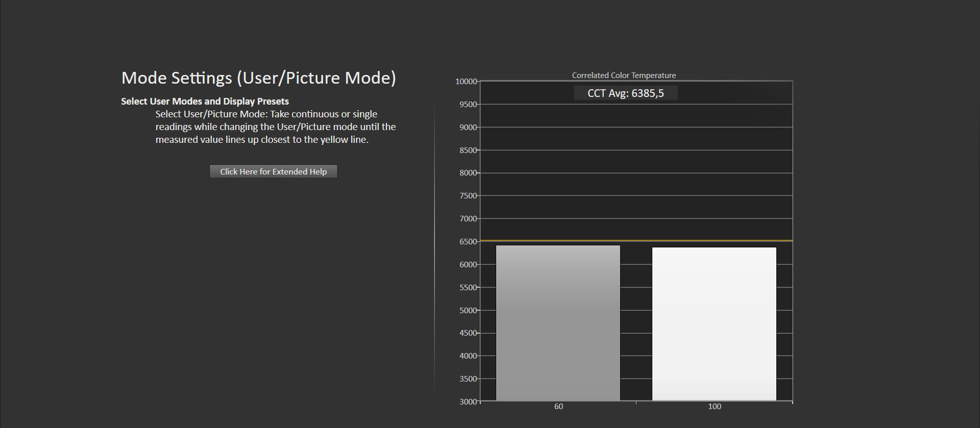
Task: Click the 6500 label on the y-axis
Action: tap(468, 242)
